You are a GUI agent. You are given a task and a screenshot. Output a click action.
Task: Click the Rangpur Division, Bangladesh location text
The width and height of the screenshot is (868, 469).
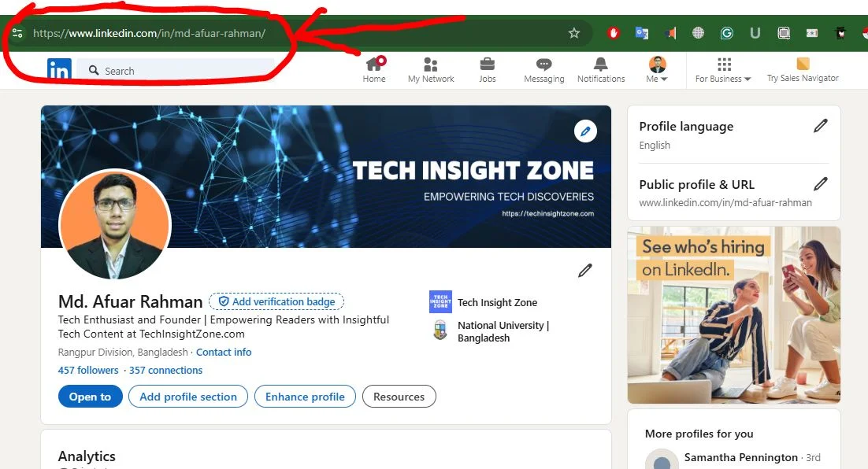(123, 353)
